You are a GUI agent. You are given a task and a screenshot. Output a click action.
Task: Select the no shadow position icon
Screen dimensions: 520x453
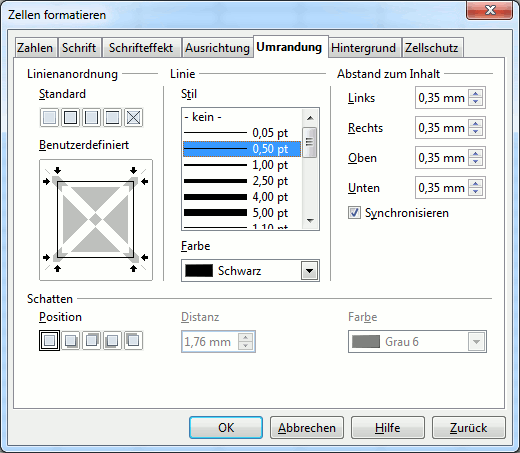click(50, 340)
